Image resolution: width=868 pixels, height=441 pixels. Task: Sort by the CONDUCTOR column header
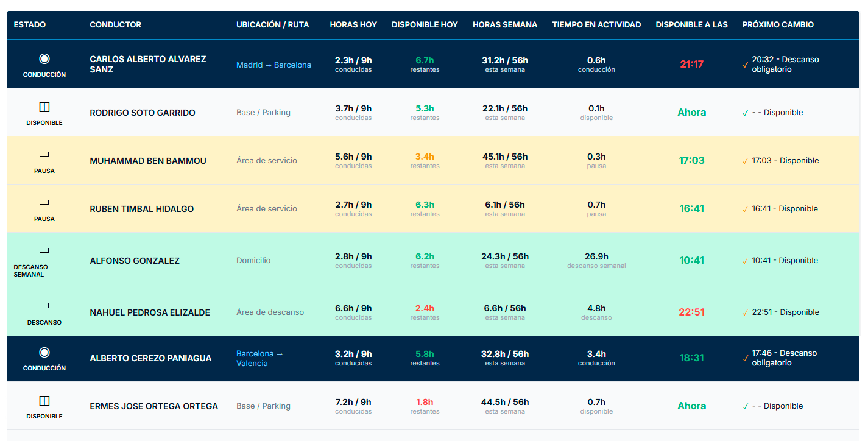click(x=115, y=25)
